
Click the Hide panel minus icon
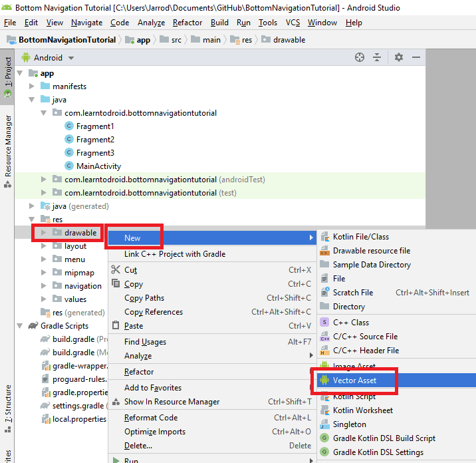pos(416,58)
